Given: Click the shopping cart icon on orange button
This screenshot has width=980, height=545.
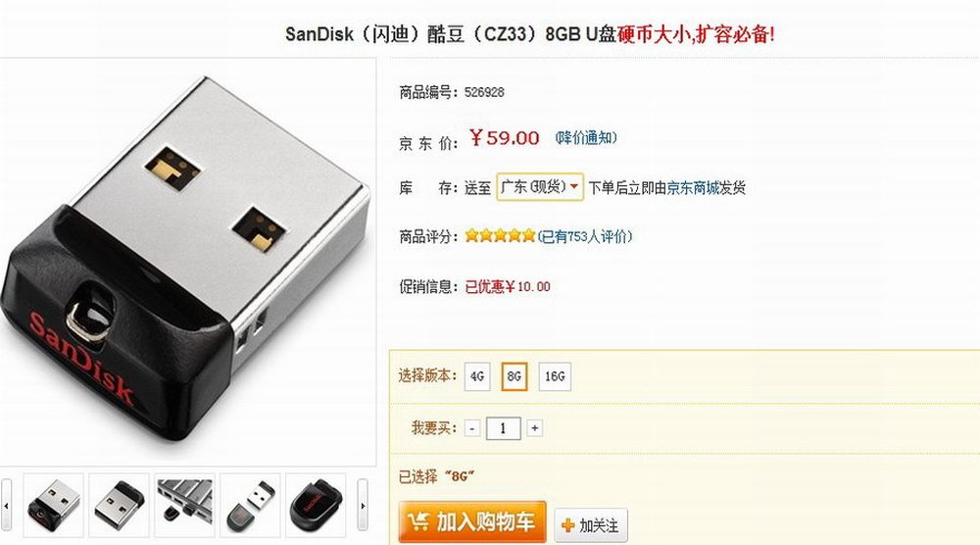Looking at the screenshot, I should 417,521.
